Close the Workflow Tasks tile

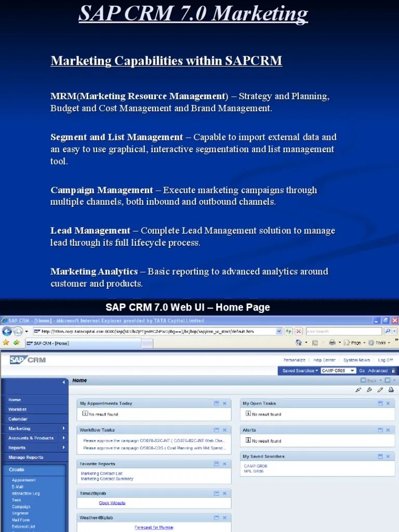(224, 430)
